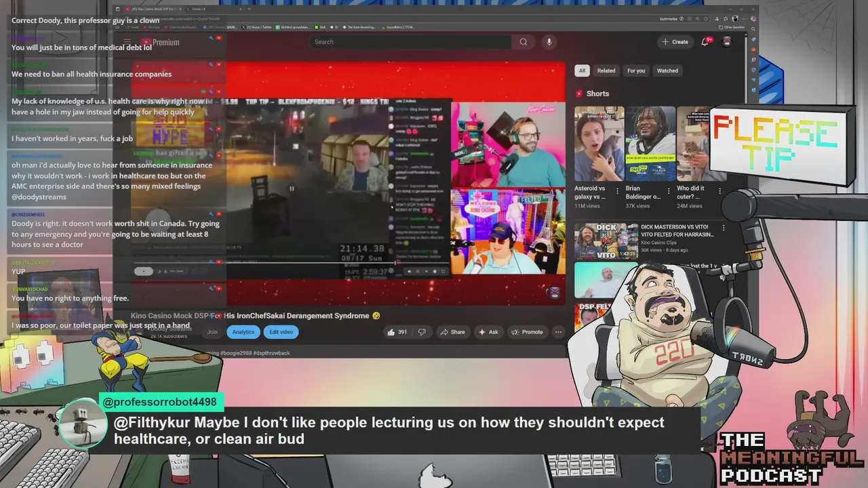Click the YouTube Premium logo

click(161, 42)
